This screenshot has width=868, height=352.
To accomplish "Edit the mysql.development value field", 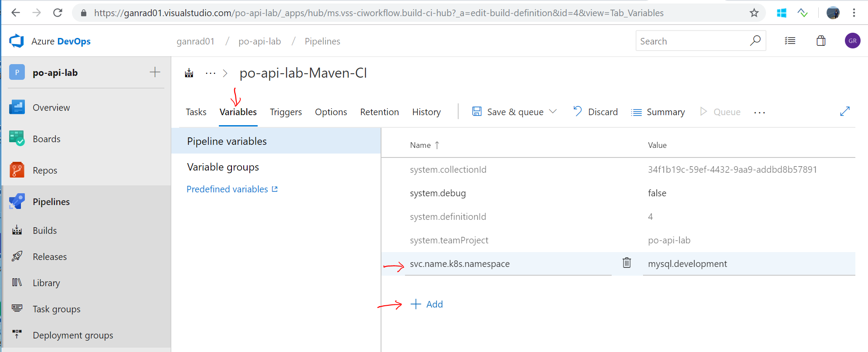I will point(749,264).
